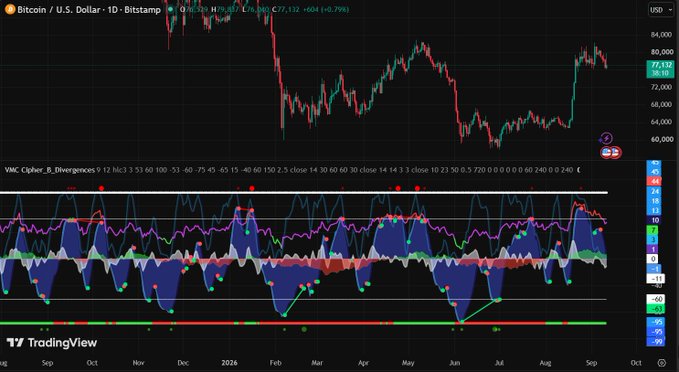Image resolution: width=679 pixels, height=372 pixels.
Task: Click the dark 10 indicator value label
Action: pos(655,220)
